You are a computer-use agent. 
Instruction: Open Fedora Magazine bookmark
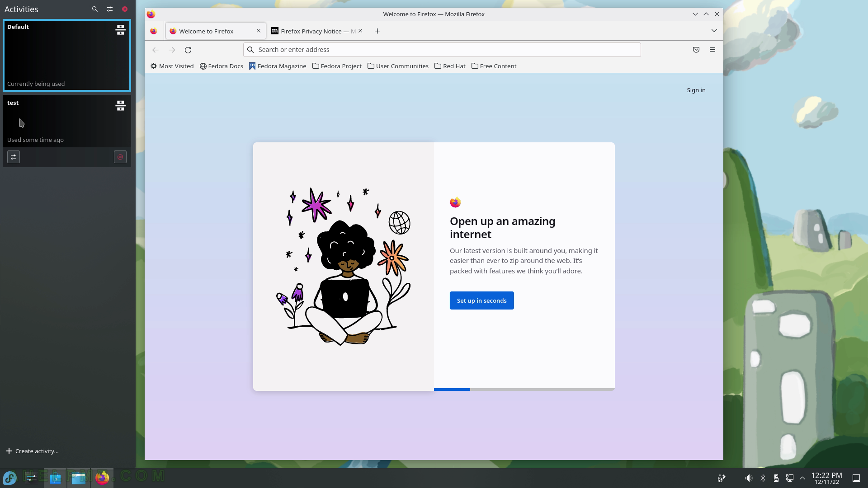[x=278, y=66]
